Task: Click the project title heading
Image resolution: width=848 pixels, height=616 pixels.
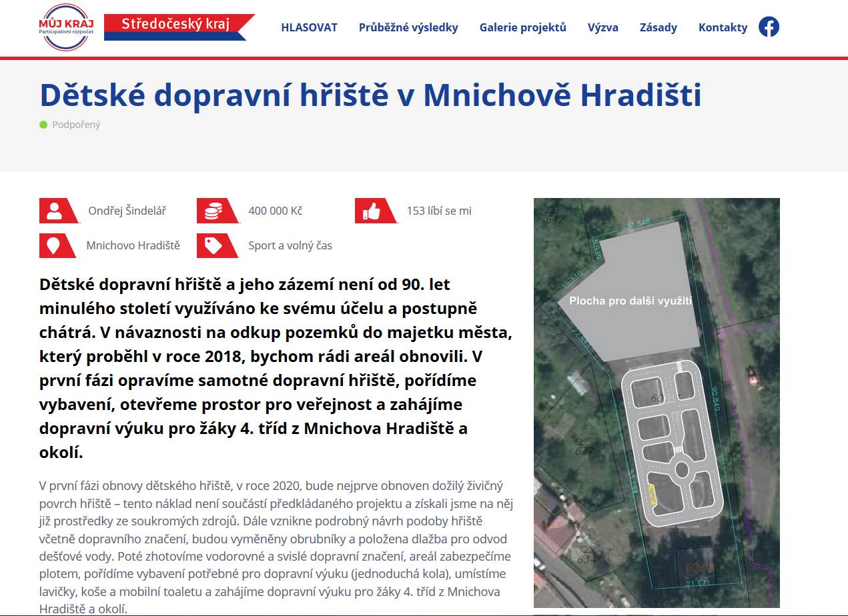Action: (371, 95)
